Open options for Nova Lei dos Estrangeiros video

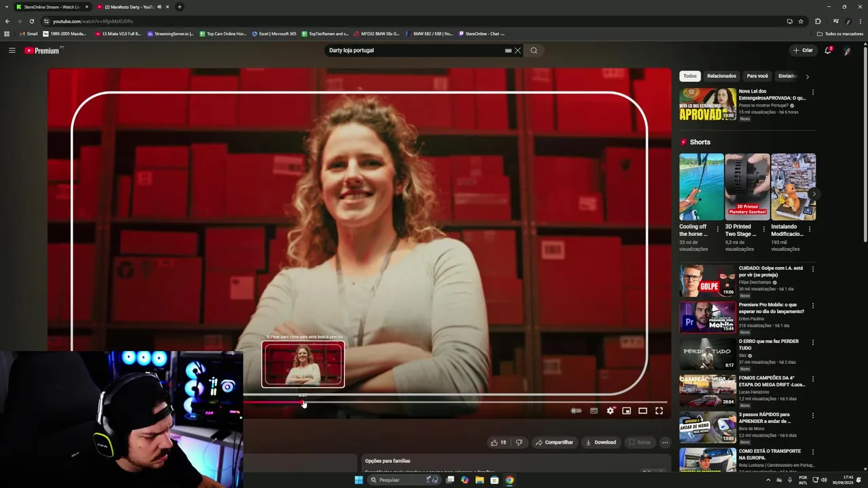[x=812, y=92]
